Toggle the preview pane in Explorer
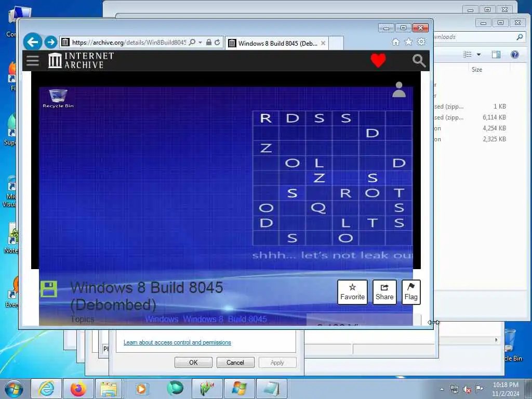This screenshot has height=399, width=532. [x=496, y=54]
